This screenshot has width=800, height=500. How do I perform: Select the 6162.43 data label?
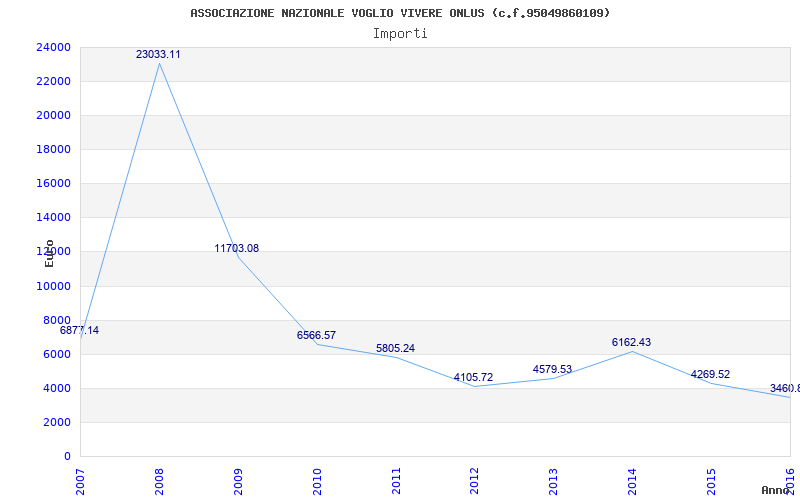632,342
